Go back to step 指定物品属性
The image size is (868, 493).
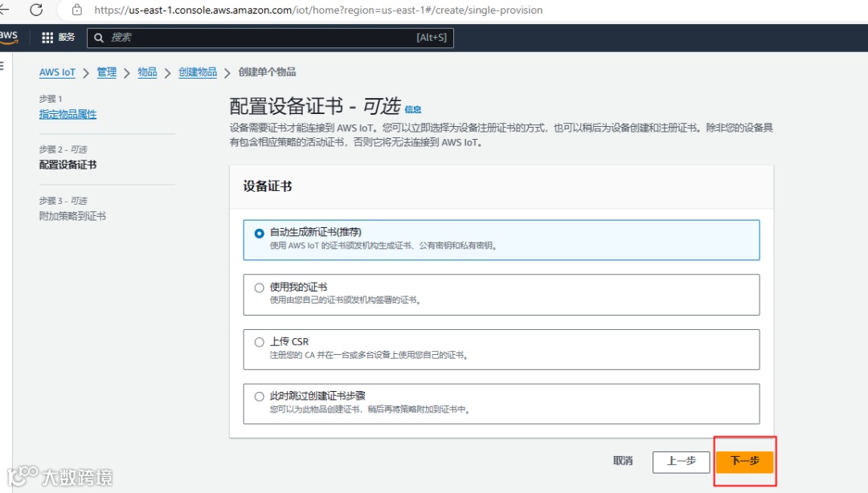click(x=68, y=115)
